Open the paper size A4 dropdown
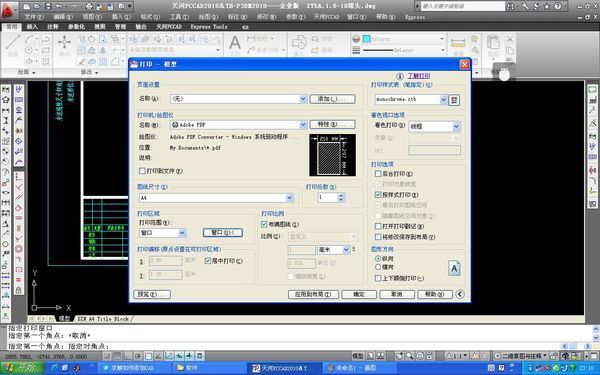Image resolution: width=600 pixels, height=375 pixels. pyautogui.click(x=289, y=198)
